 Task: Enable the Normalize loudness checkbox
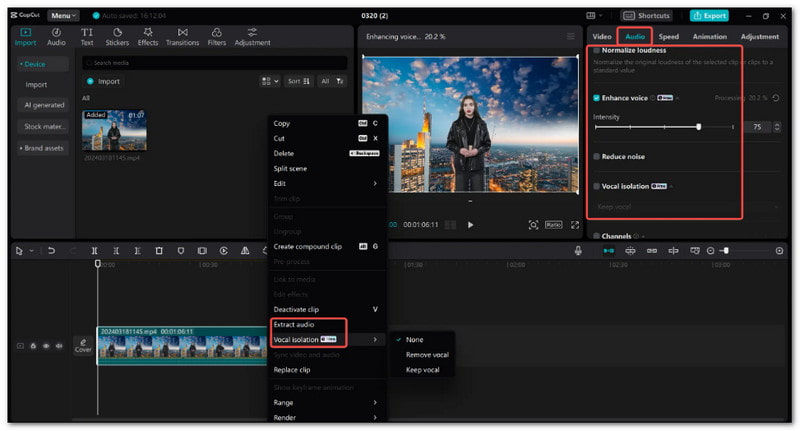596,50
